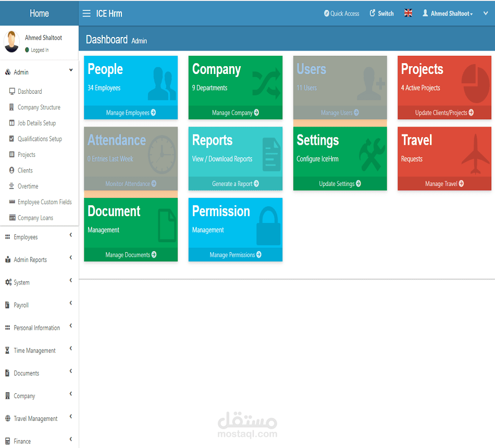
Task: Click the Clients user-circle icon
Action: coord(11,170)
